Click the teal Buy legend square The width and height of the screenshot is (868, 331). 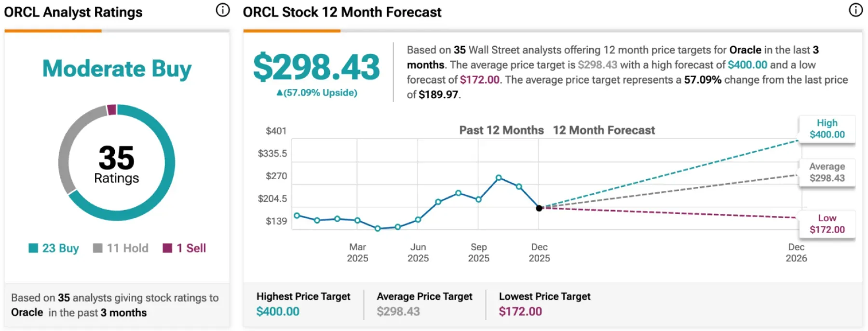[x=33, y=248]
